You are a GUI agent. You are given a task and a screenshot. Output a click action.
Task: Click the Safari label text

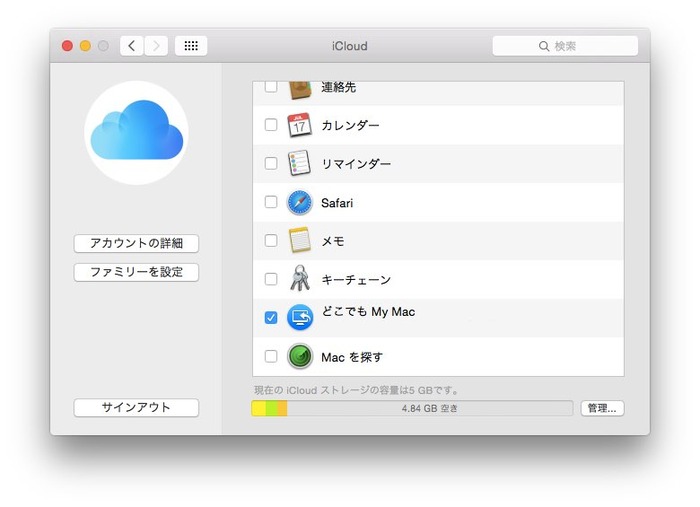tap(337, 203)
